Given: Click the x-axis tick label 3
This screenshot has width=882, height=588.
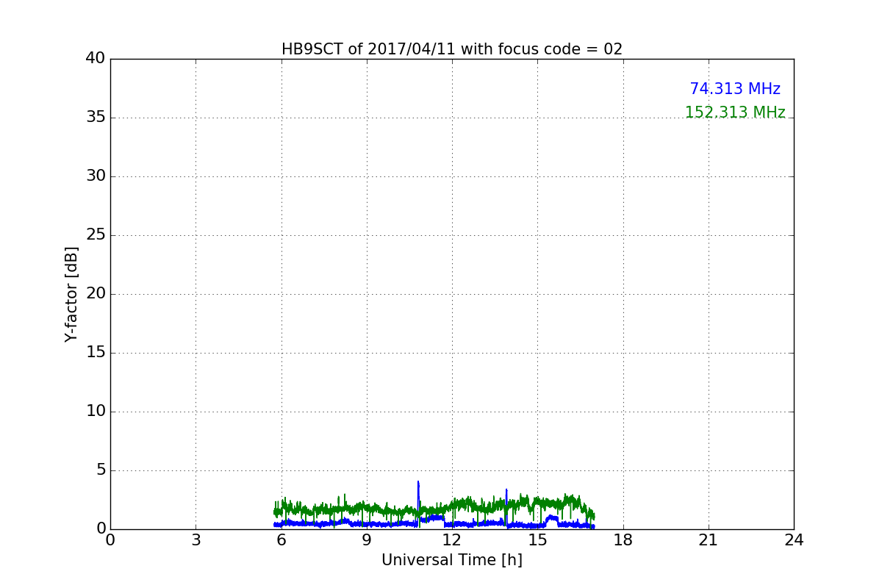Looking at the screenshot, I should pyautogui.click(x=196, y=540).
